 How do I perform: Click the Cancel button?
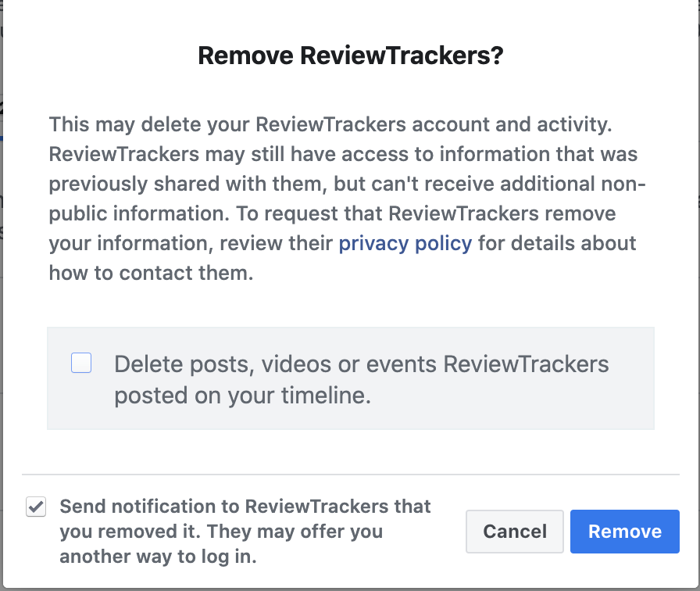515,532
